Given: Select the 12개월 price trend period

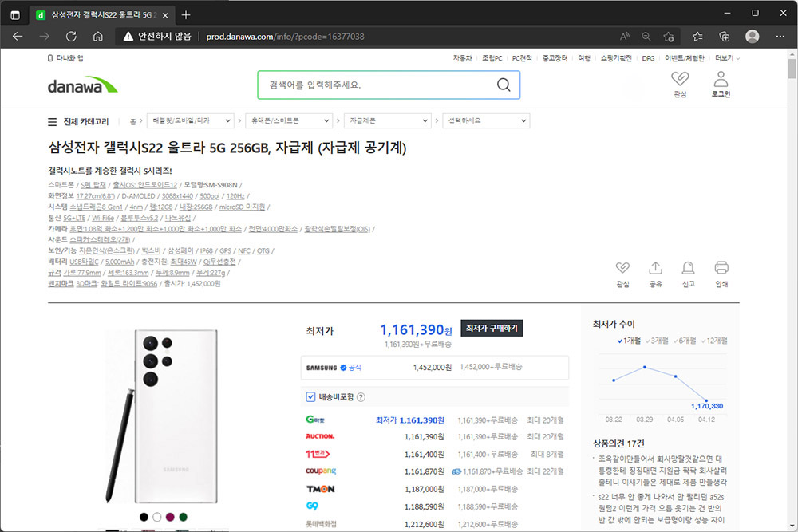Looking at the screenshot, I should 714,341.
